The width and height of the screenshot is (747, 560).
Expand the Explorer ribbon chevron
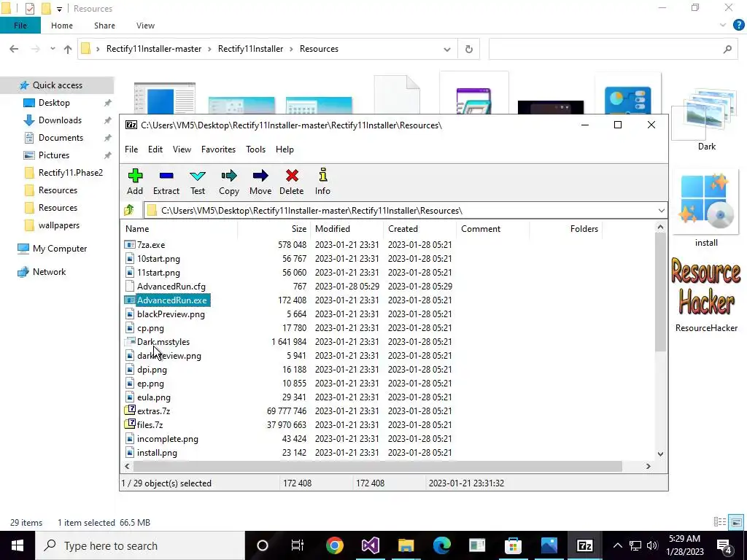click(x=723, y=26)
